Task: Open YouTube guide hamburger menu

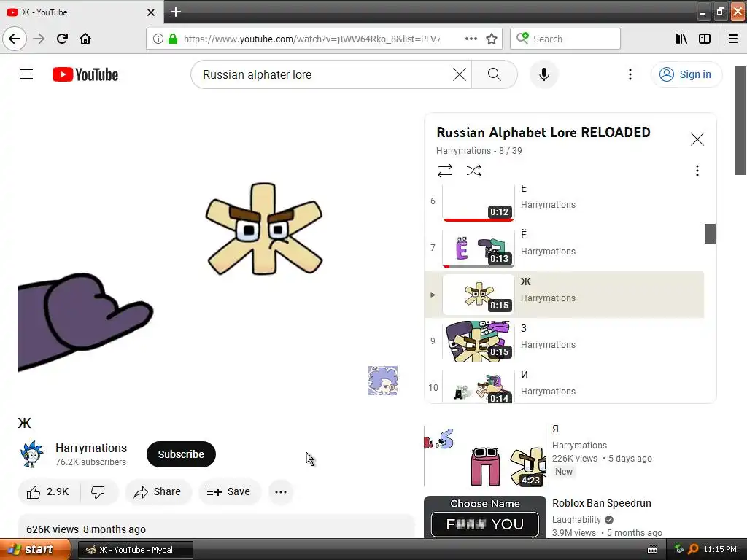Action: coord(26,74)
